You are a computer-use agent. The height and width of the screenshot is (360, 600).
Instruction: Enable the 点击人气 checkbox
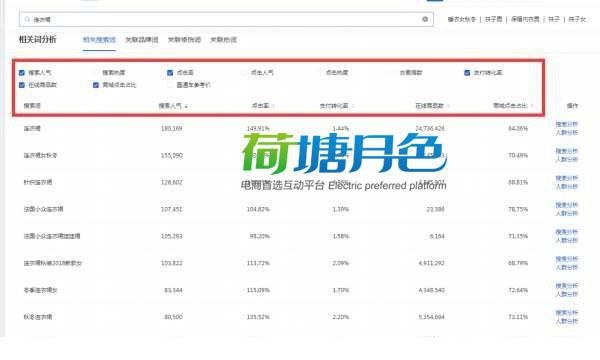[x=245, y=73]
